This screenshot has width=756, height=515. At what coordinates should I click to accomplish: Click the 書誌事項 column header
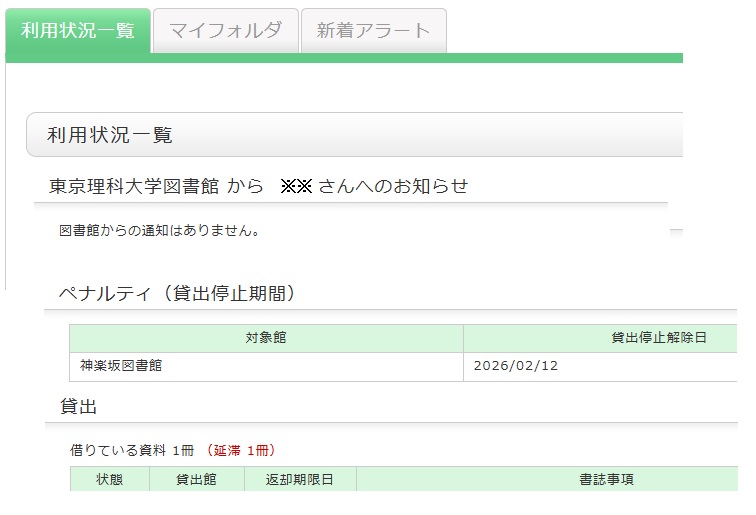606,479
